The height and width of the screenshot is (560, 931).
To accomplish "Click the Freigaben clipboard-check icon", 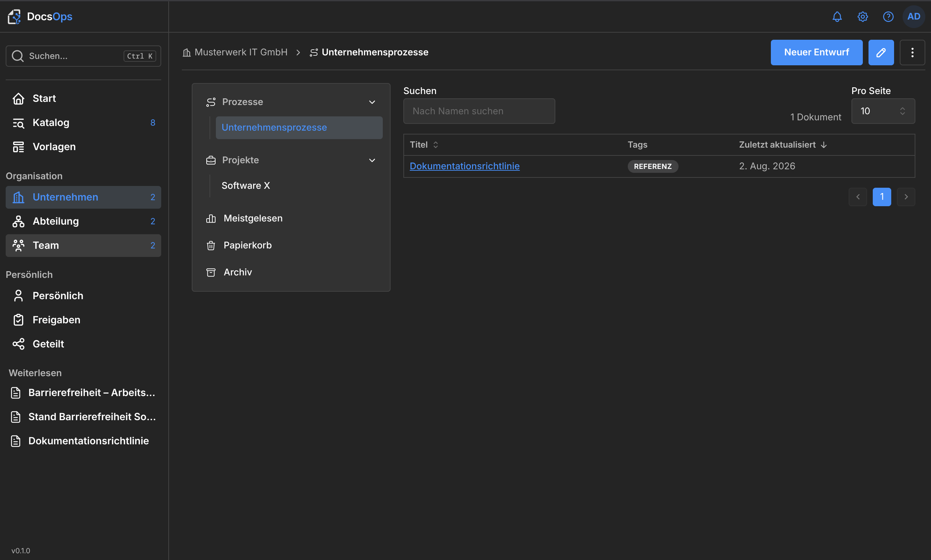I will (18, 320).
